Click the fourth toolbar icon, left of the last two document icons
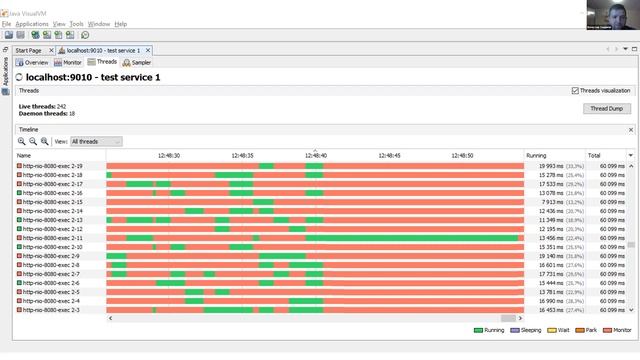Image resolution: width=640 pixels, height=360 pixels. pyautogui.click(x=47, y=35)
